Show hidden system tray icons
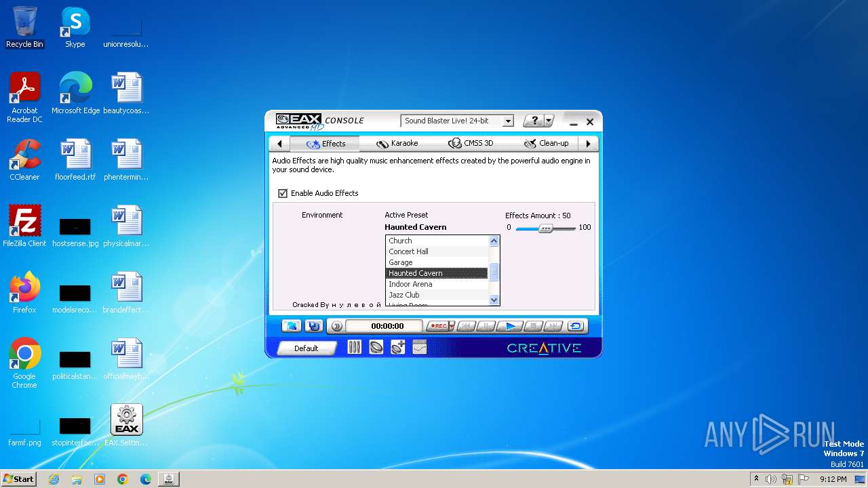The image size is (868, 488). coord(757,479)
